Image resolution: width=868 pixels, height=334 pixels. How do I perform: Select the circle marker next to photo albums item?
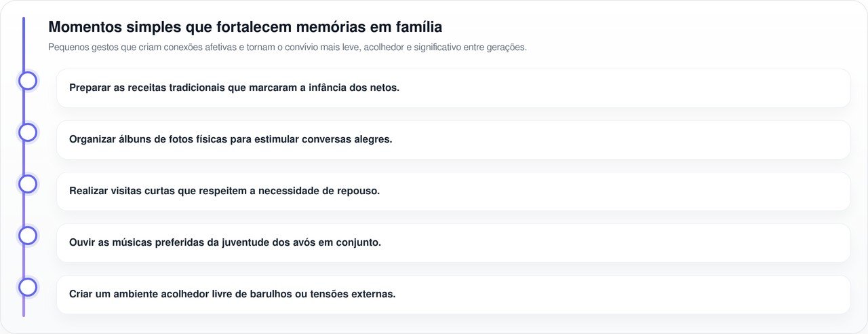point(28,132)
